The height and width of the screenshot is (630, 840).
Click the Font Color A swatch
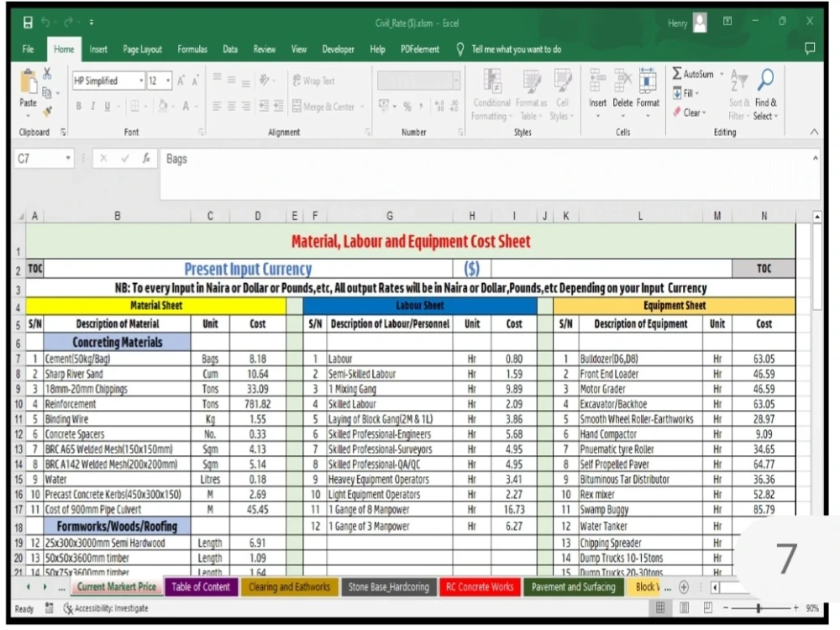point(186,106)
